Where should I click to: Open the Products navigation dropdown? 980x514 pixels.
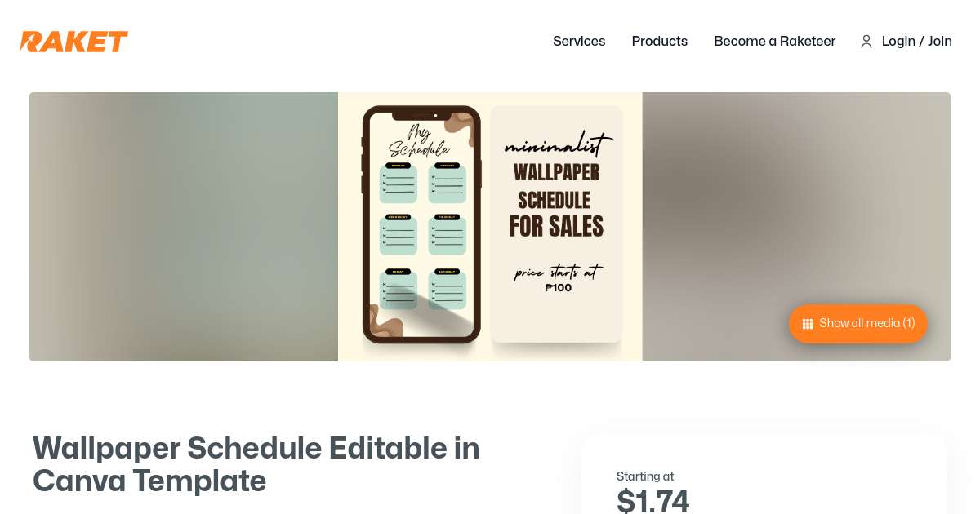point(660,42)
